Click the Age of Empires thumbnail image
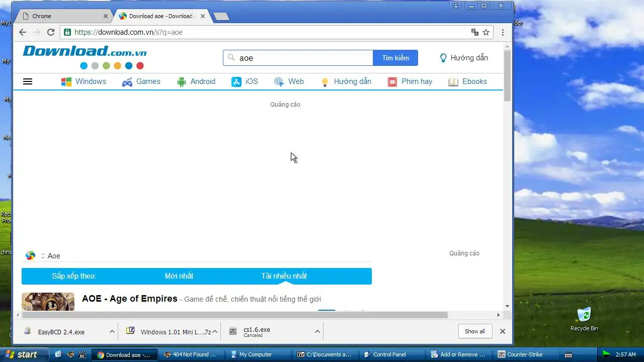The height and width of the screenshot is (362, 644). pyautogui.click(x=48, y=302)
